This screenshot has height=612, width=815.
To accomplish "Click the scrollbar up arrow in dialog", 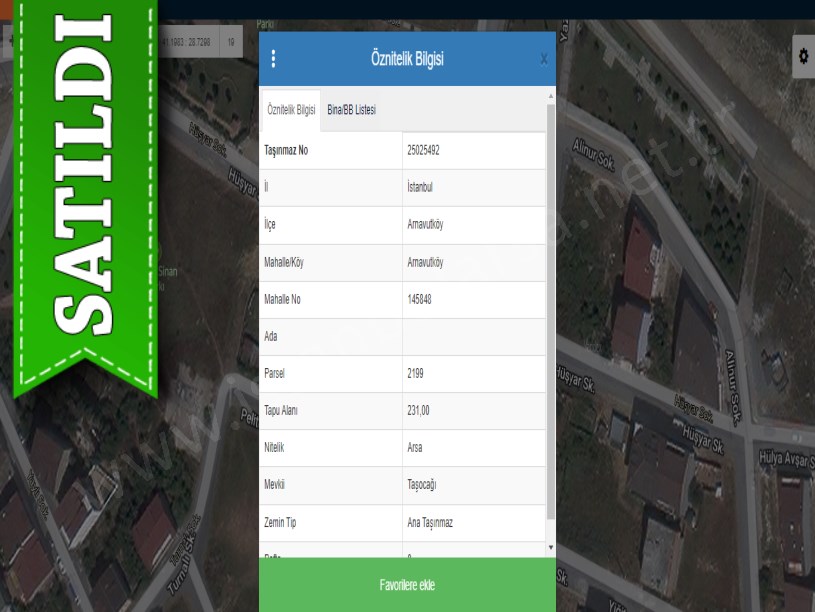I will pyautogui.click(x=550, y=96).
